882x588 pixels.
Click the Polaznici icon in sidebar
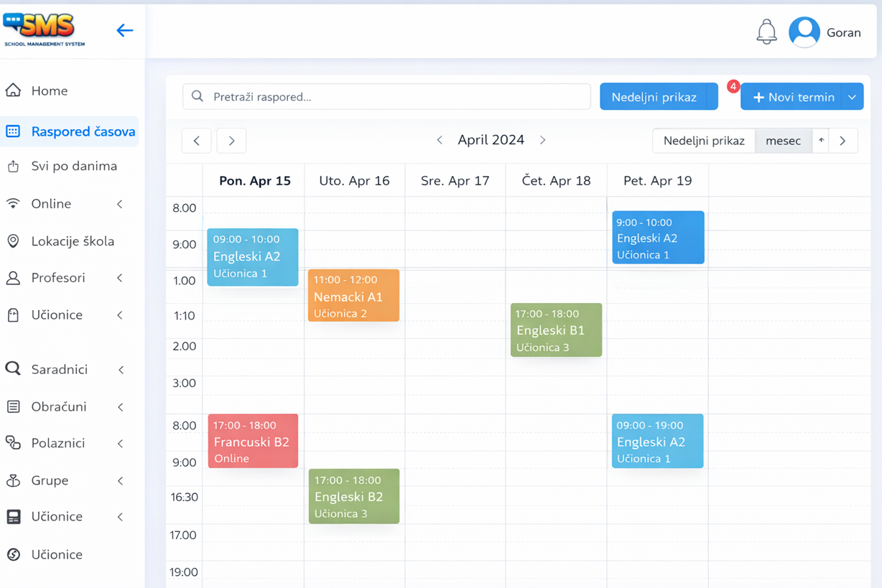(x=13, y=443)
